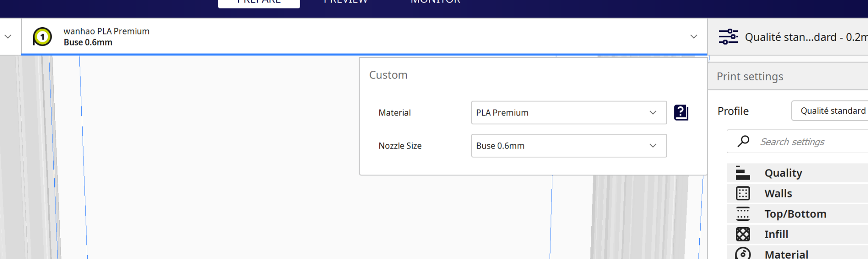868x259 pixels.
Task: Click the Top/Bottom category icon
Action: (743, 214)
